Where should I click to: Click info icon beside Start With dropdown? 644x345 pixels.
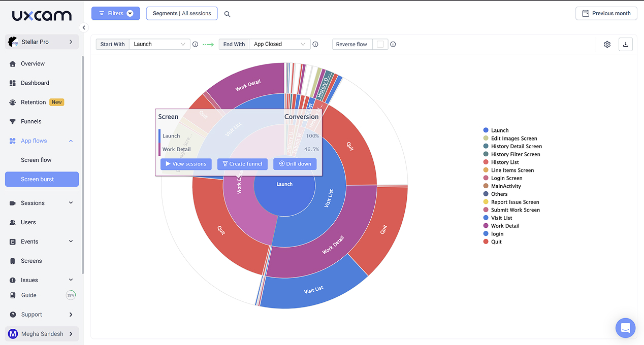(x=195, y=45)
